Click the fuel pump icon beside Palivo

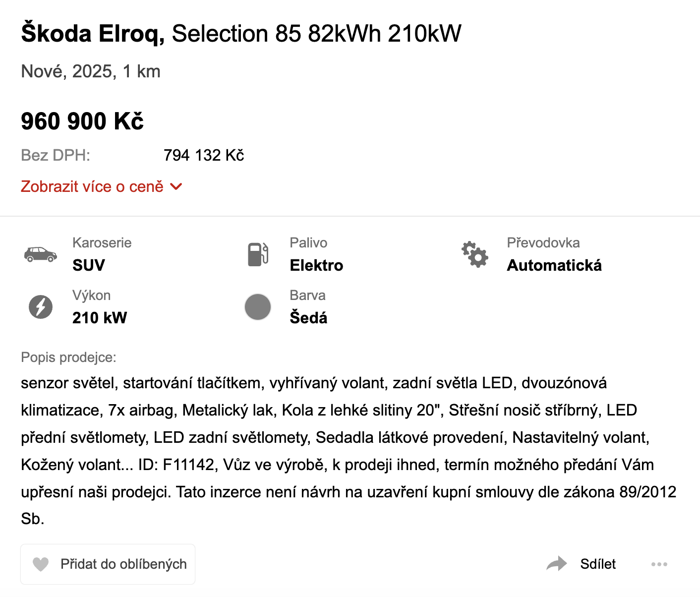click(258, 254)
